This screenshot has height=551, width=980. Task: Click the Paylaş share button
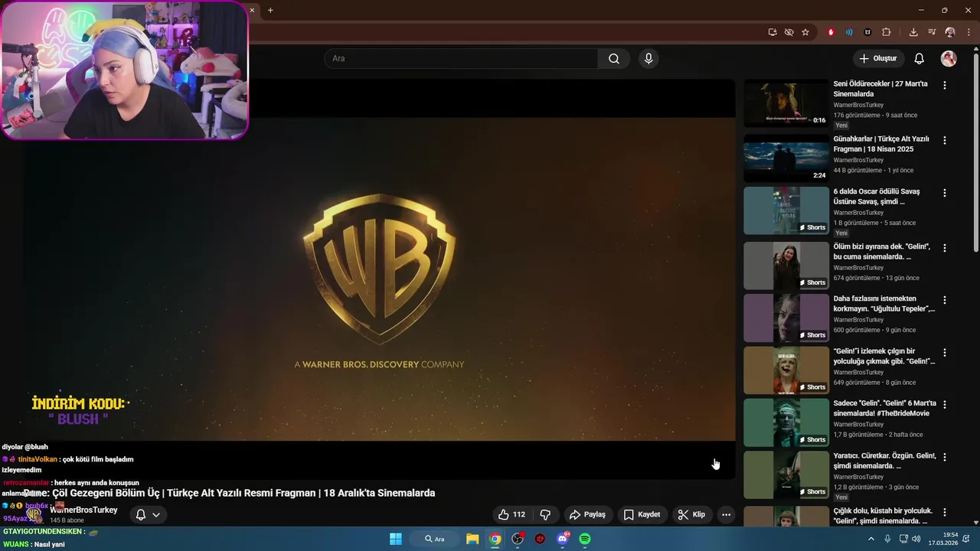click(587, 515)
